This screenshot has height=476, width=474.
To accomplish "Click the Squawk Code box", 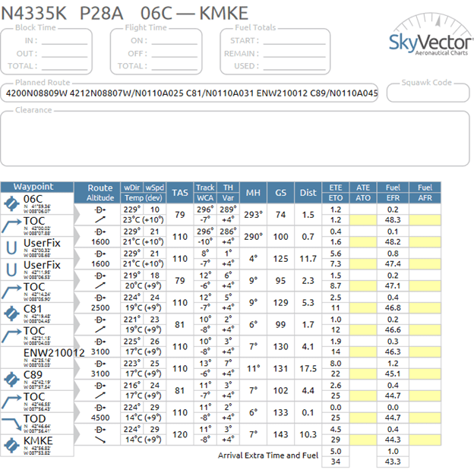I will 428,93.
